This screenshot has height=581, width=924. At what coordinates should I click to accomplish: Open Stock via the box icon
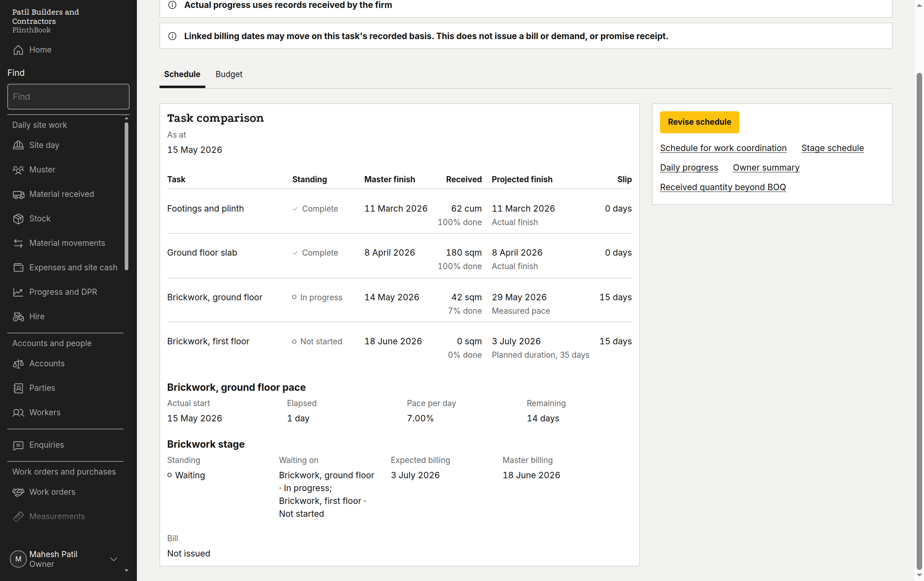[x=18, y=219]
